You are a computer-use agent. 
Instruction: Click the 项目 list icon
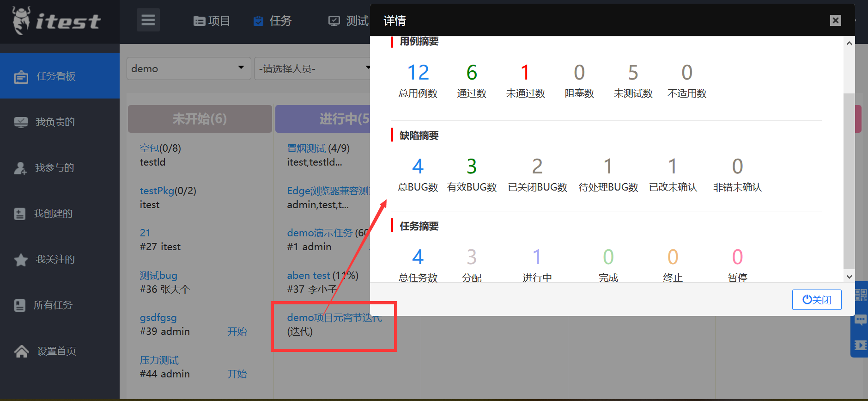click(x=199, y=21)
